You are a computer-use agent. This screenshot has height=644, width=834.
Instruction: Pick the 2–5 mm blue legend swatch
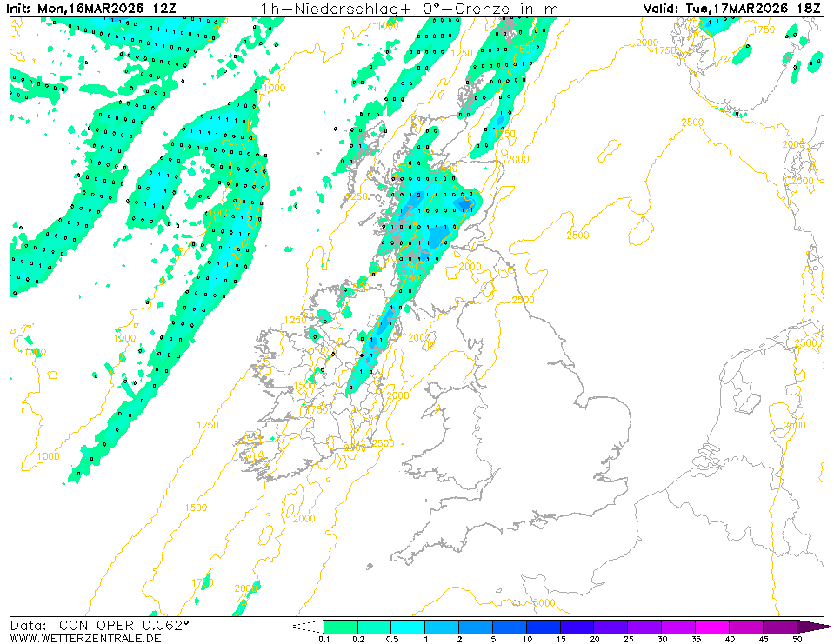point(476,626)
